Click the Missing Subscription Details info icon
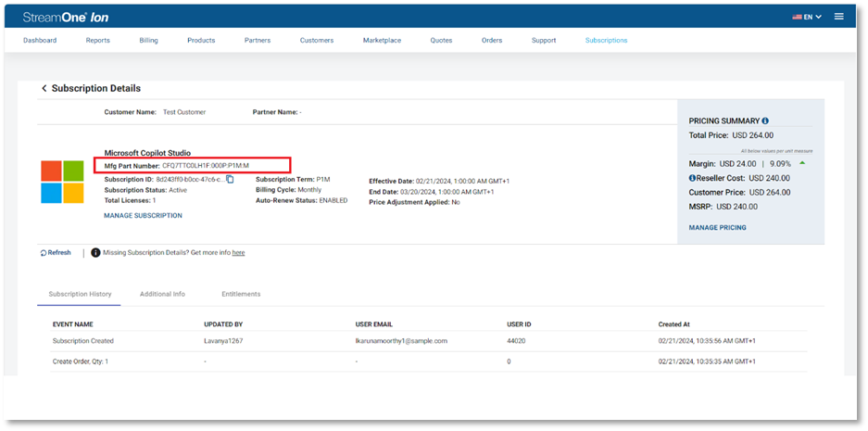This screenshot has height=431, width=868. point(95,253)
